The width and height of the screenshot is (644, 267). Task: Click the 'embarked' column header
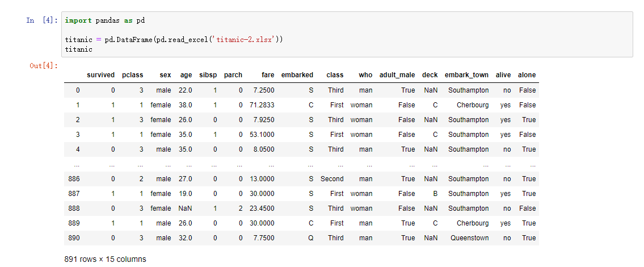tap(297, 75)
